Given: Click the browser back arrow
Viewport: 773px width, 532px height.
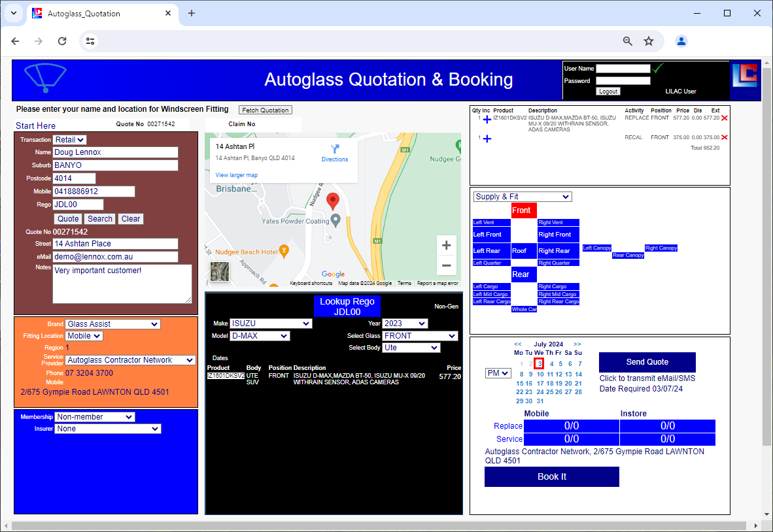Looking at the screenshot, I should click(15, 41).
